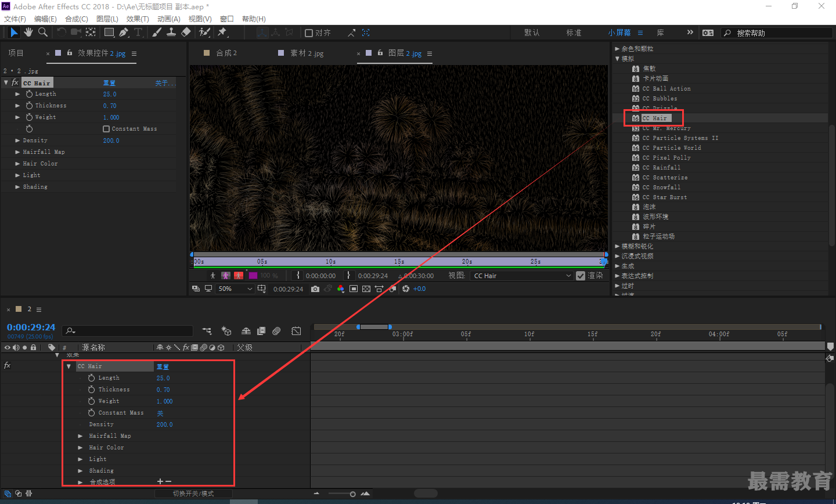The image size is (836, 504).
Task: Open the show channel RGB icon
Action: point(341,289)
